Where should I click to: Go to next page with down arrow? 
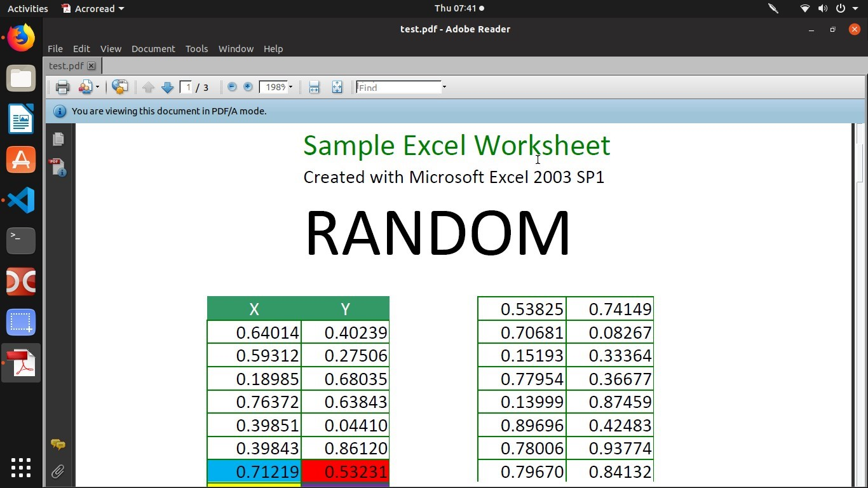coord(167,87)
